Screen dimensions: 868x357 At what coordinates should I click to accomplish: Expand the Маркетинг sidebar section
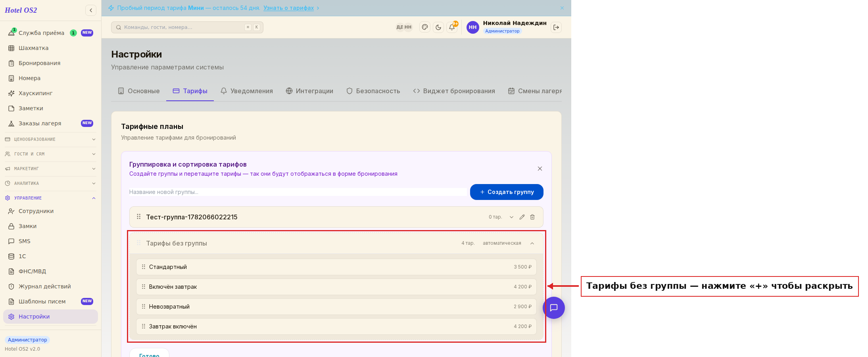click(50, 169)
